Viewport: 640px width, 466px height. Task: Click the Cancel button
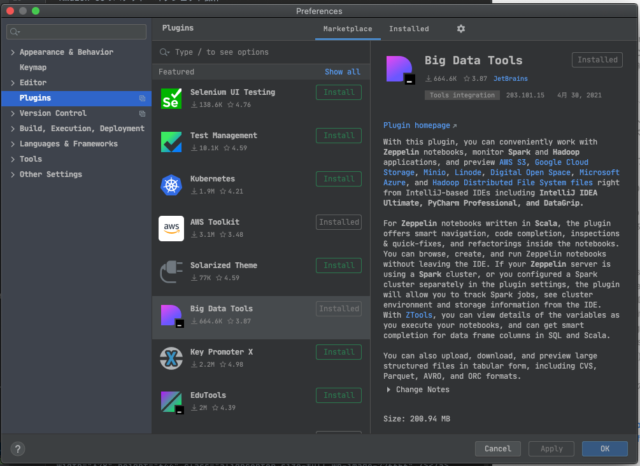(x=498, y=449)
